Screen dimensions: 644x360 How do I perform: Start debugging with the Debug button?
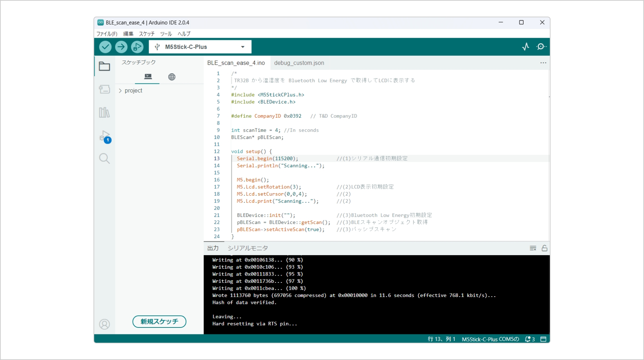pos(137,47)
